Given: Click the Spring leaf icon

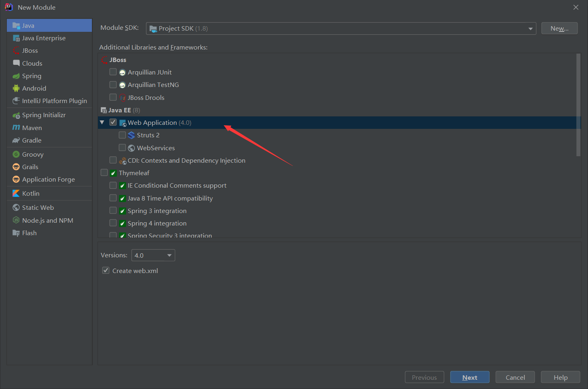Looking at the screenshot, I should coord(16,76).
